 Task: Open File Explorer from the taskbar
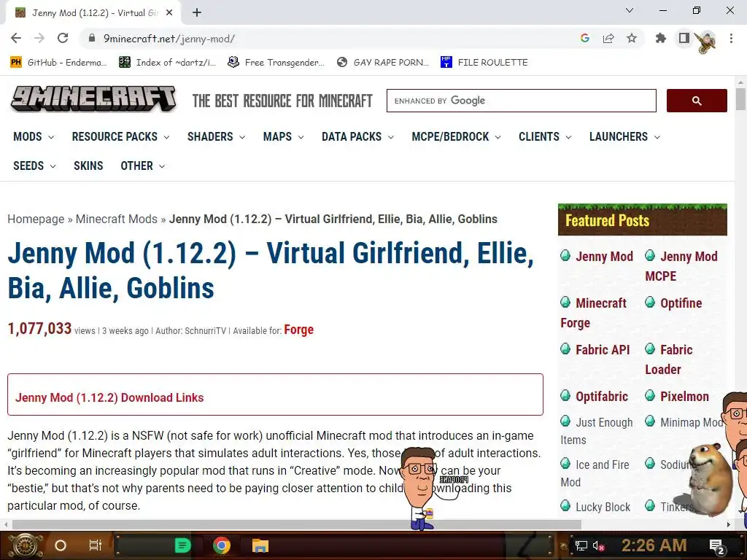[x=260, y=545]
